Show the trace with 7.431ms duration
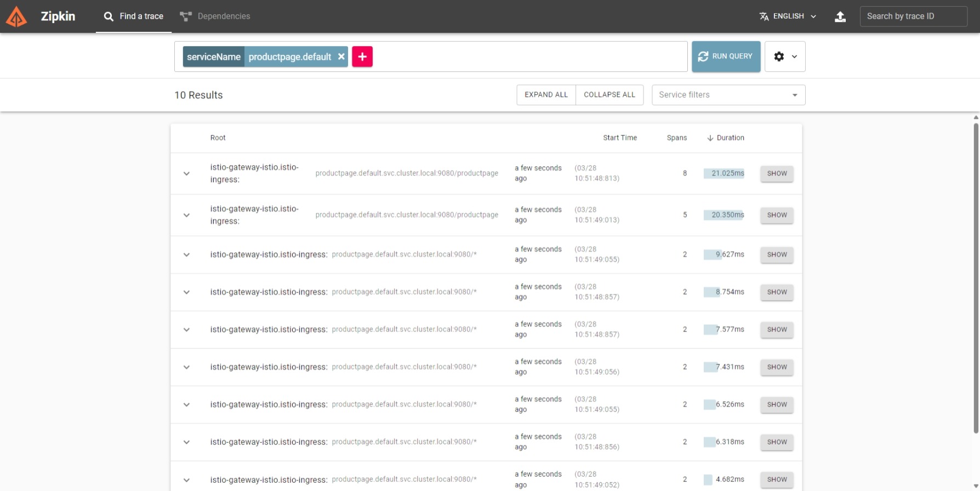This screenshot has height=491, width=980. tap(777, 367)
